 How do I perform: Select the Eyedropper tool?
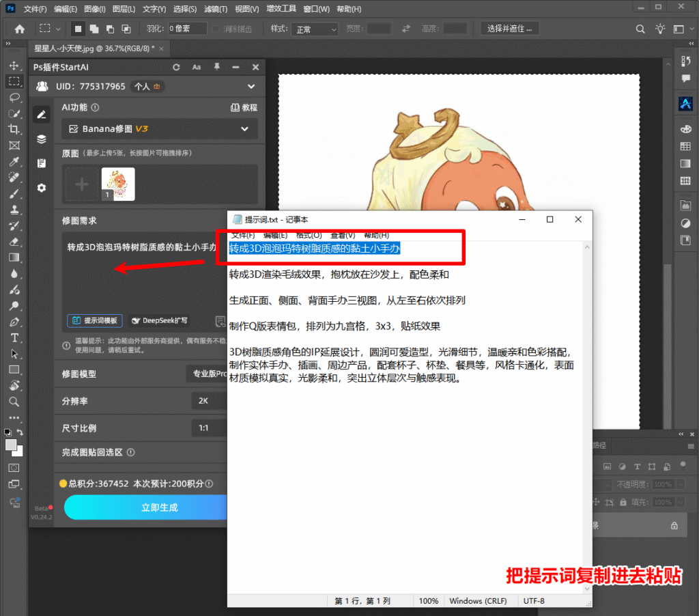14,161
